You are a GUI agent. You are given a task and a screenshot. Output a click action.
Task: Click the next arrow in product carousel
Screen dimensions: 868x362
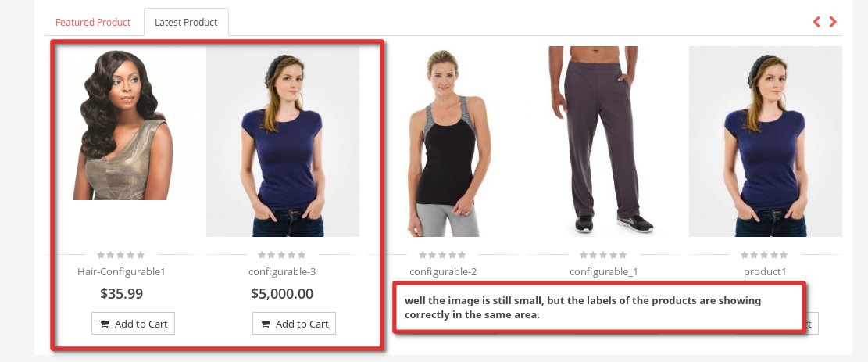click(833, 22)
